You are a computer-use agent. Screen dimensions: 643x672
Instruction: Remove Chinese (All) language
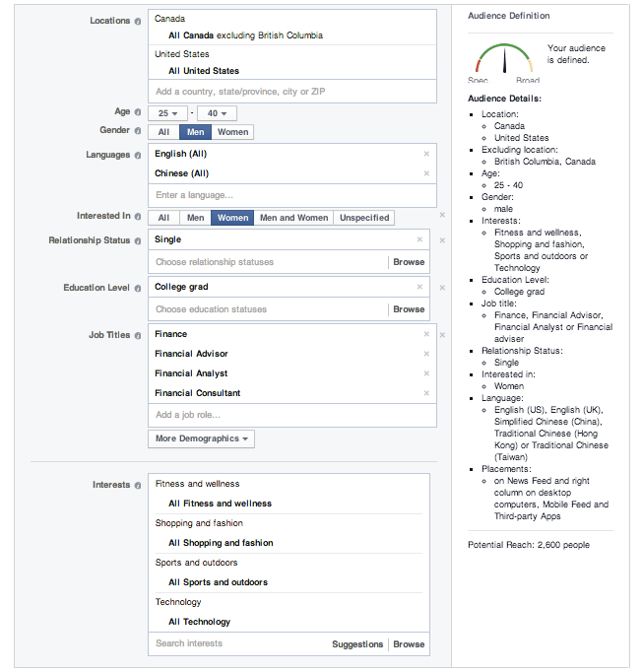click(x=426, y=173)
